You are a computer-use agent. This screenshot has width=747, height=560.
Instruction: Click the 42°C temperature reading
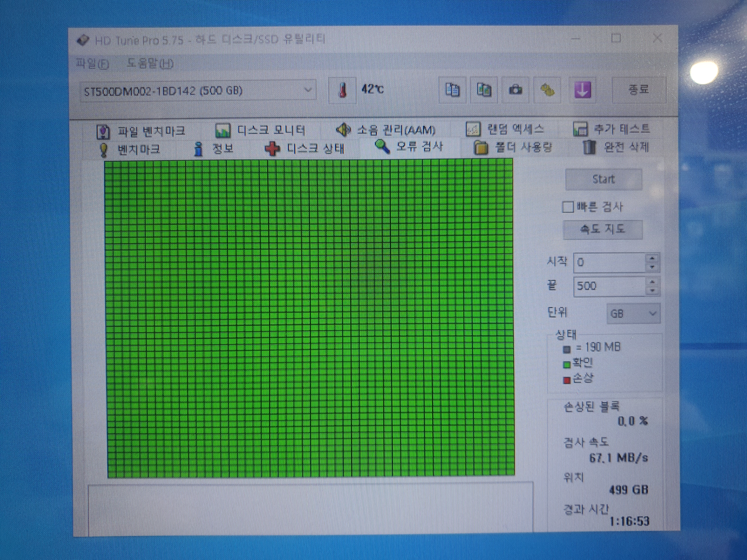372,89
